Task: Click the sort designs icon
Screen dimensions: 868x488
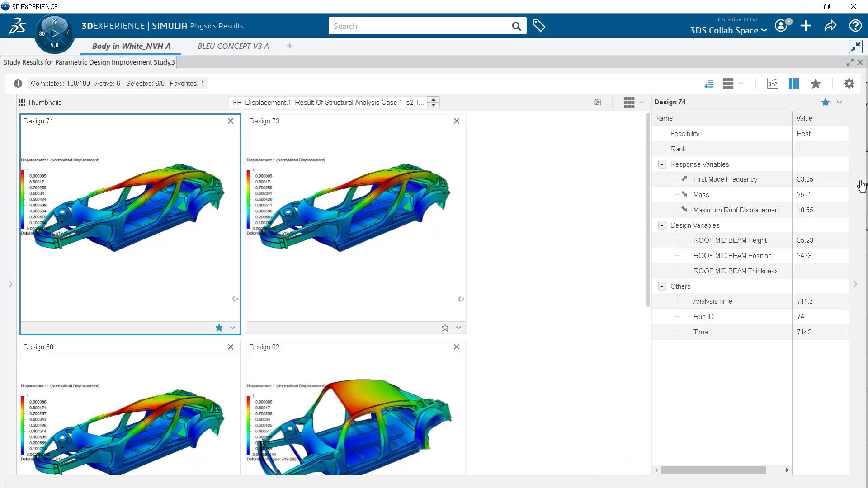Action: 709,84
